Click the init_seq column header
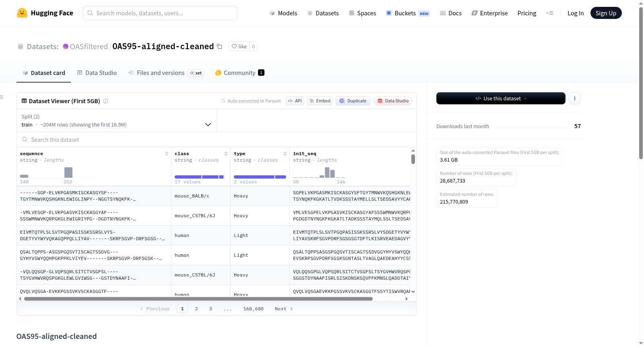The image size is (644, 347). point(305,154)
